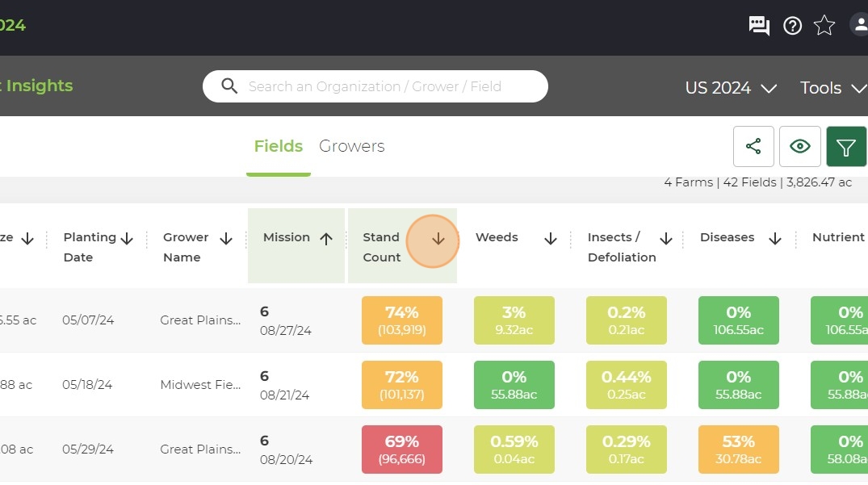Sort by Stand Count arrow
The height and width of the screenshot is (485, 868).
(438, 239)
